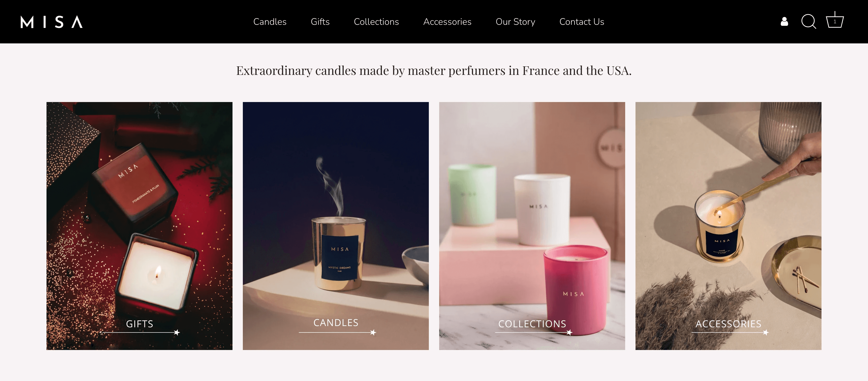Open the Gifts menu item

coord(320,22)
